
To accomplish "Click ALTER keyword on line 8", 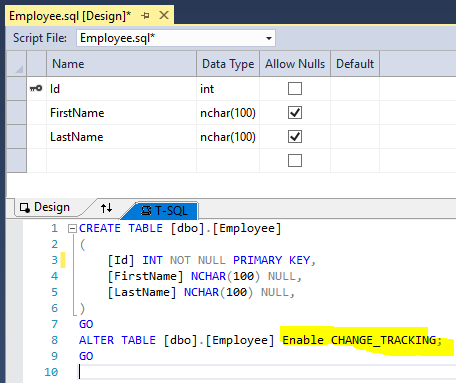I will [96, 340].
